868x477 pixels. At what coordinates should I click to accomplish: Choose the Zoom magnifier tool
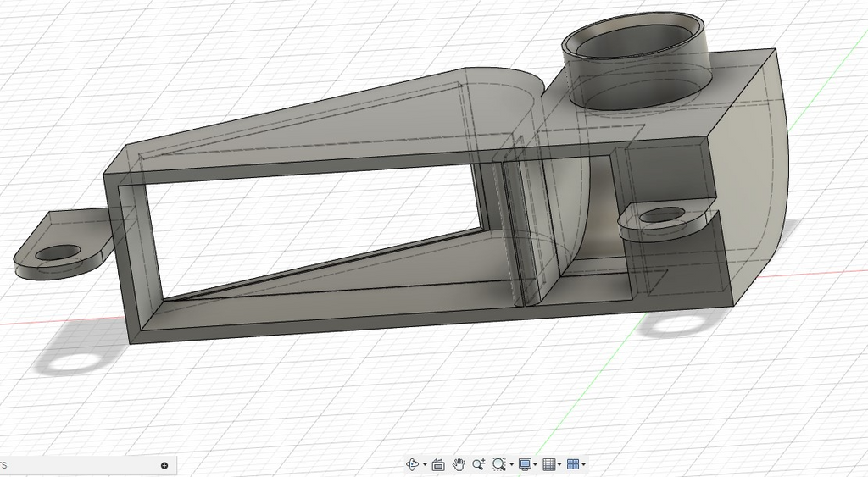(479, 464)
